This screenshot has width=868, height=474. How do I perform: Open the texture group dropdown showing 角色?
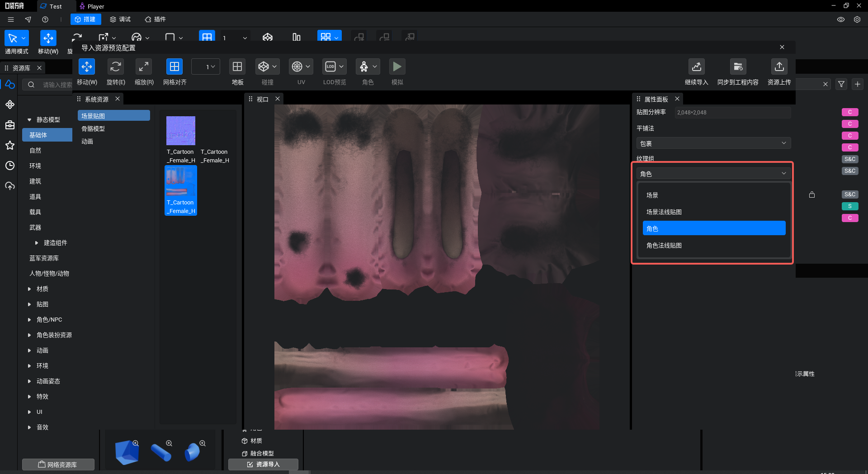coord(713,173)
